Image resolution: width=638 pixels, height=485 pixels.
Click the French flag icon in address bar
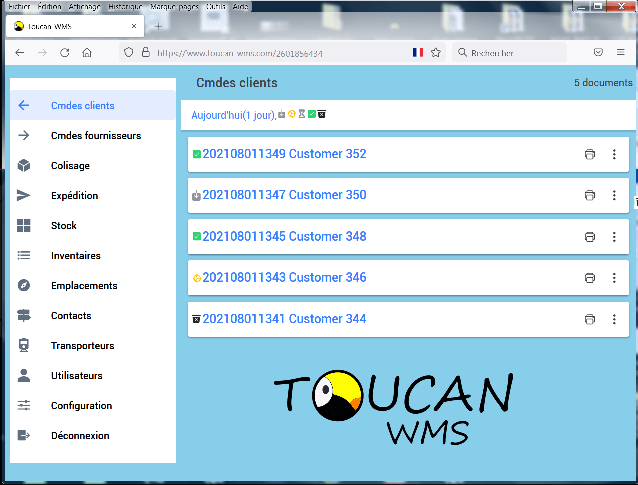coord(418,52)
